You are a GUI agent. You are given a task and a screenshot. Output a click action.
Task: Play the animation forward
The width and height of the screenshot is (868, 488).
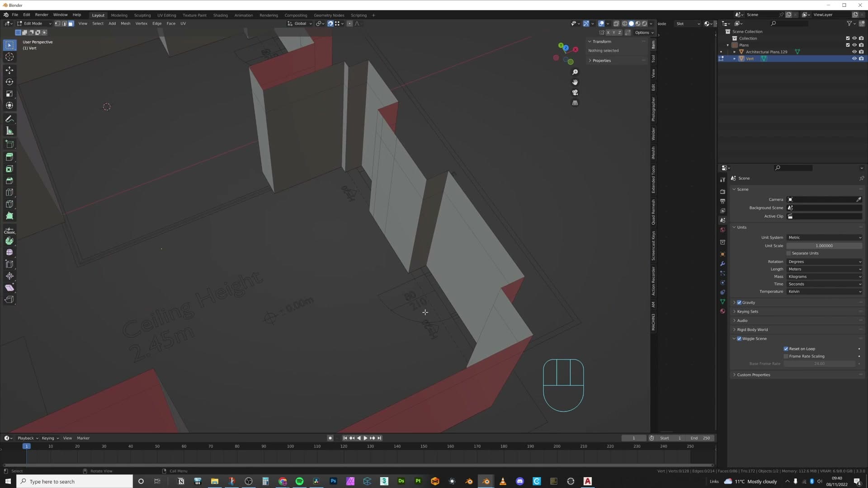(x=365, y=438)
